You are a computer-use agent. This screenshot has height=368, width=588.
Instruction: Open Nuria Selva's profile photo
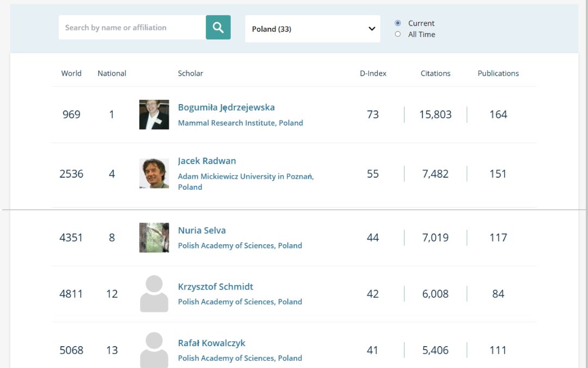click(x=154, y=237)
